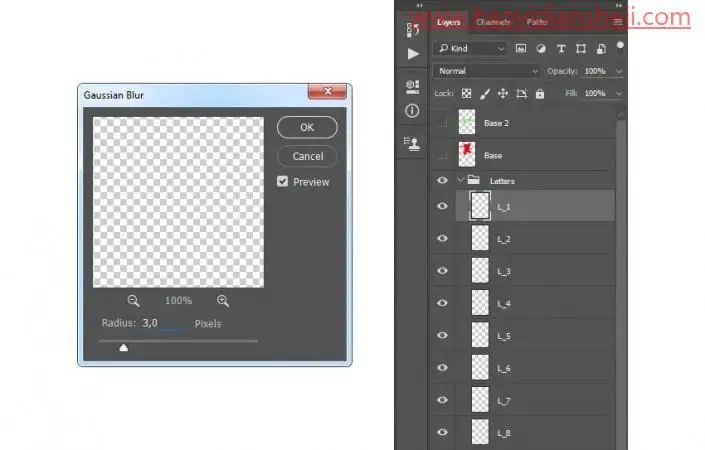Click the Letters group folder icon
This screenshot has height=450, width=705.
point(473,180)
